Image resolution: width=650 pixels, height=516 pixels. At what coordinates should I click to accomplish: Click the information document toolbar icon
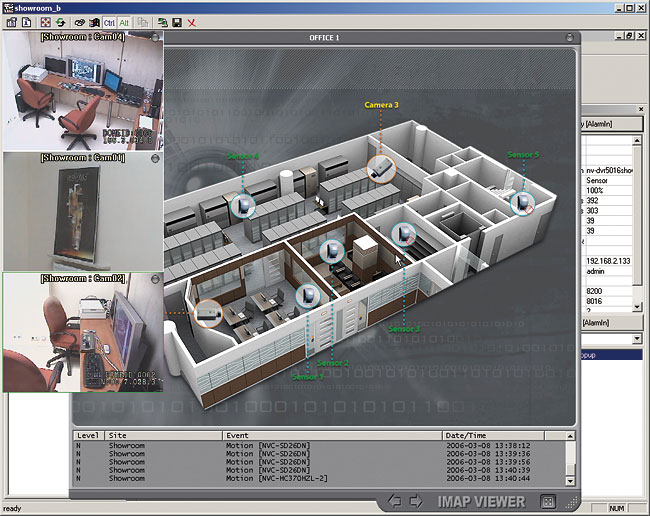pos(27,22)
